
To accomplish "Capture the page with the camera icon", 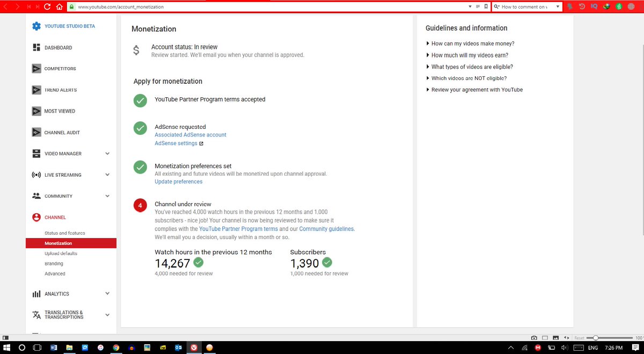I will click(534, 338).
